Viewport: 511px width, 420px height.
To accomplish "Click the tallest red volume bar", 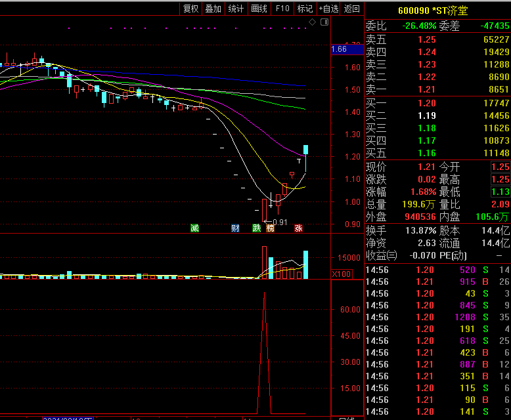I will tap(264, 262).
